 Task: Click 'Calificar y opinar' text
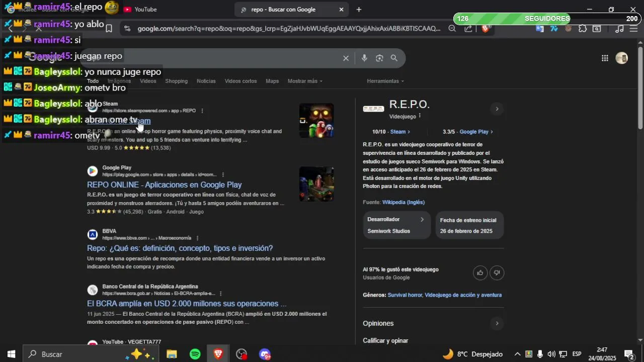[385, 340]
